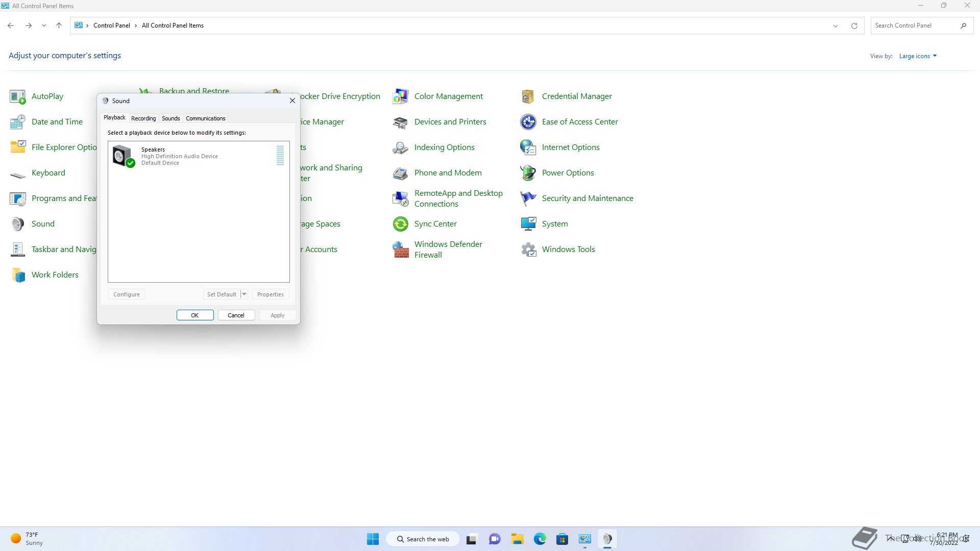
Task: Click the Speakers volume level meter
Action: [280, 155]
